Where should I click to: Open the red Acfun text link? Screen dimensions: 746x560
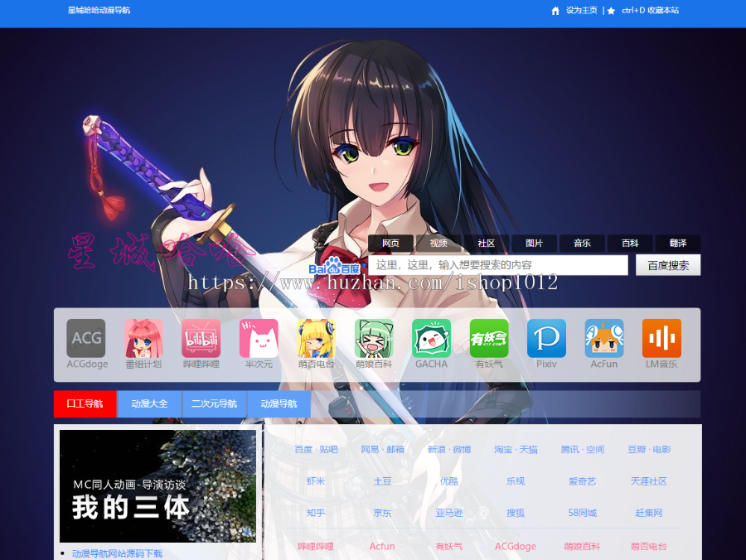pyautogui.click(x=382, y=547)
